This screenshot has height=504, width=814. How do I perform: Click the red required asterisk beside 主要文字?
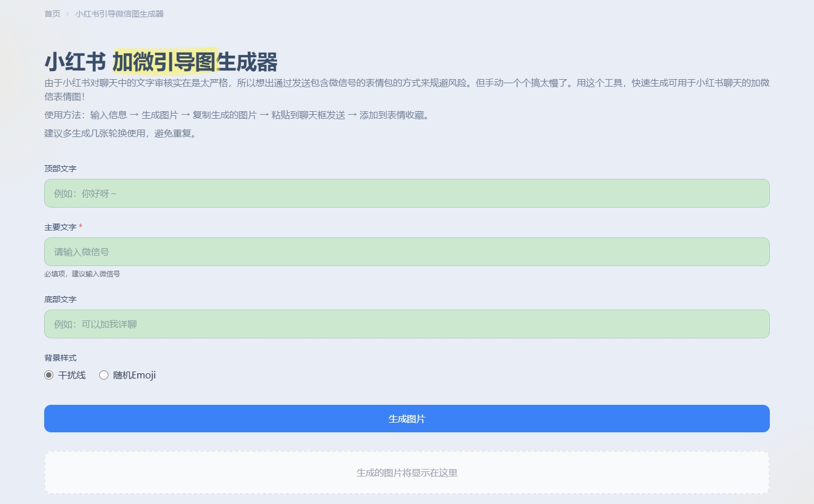click(x=81, y=227)
